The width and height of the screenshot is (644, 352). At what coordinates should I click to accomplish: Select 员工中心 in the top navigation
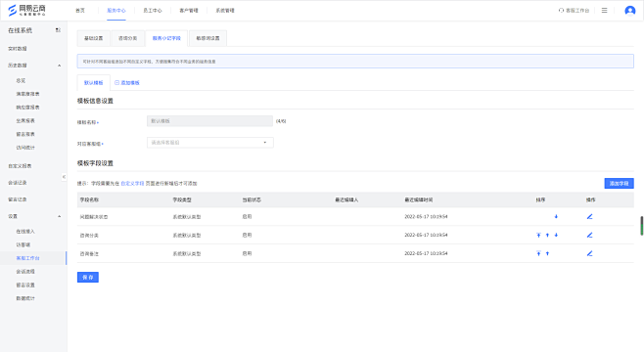tap(153, 10)
